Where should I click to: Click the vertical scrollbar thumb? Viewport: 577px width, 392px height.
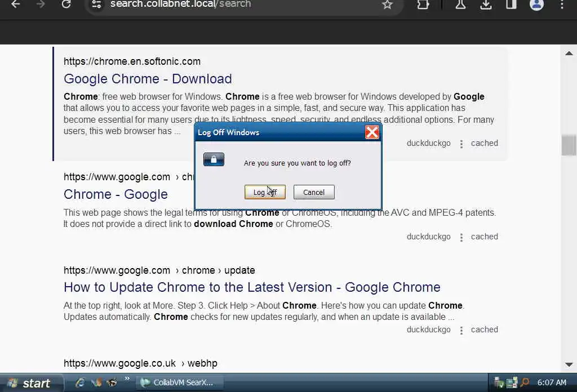click(x=569, y=145)
